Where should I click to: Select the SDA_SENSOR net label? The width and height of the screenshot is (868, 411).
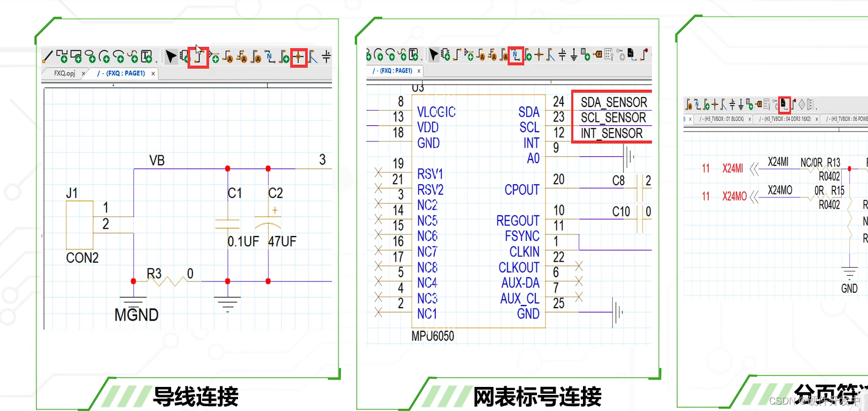pyautogui.click(x=613, y=102)
